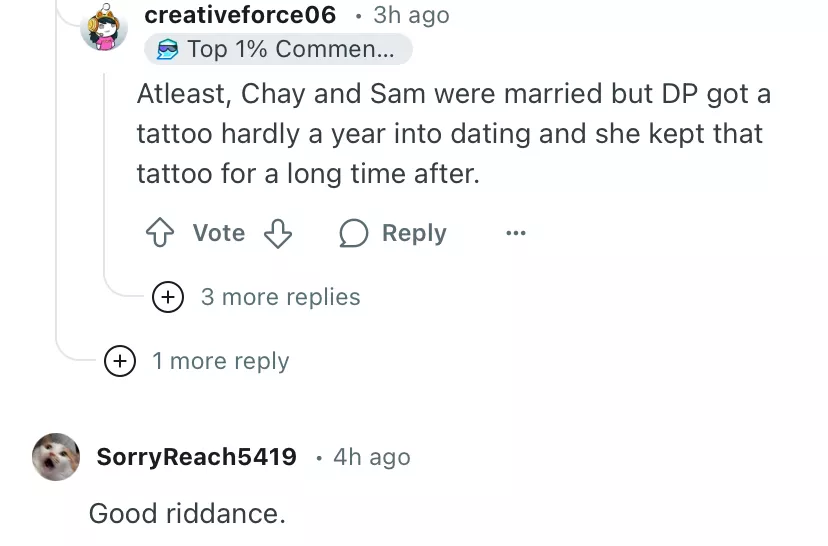Expand the plus icon beside "1 more reply"
The width and height of the screenshot is (828, 546).
(x=120, y=361)
